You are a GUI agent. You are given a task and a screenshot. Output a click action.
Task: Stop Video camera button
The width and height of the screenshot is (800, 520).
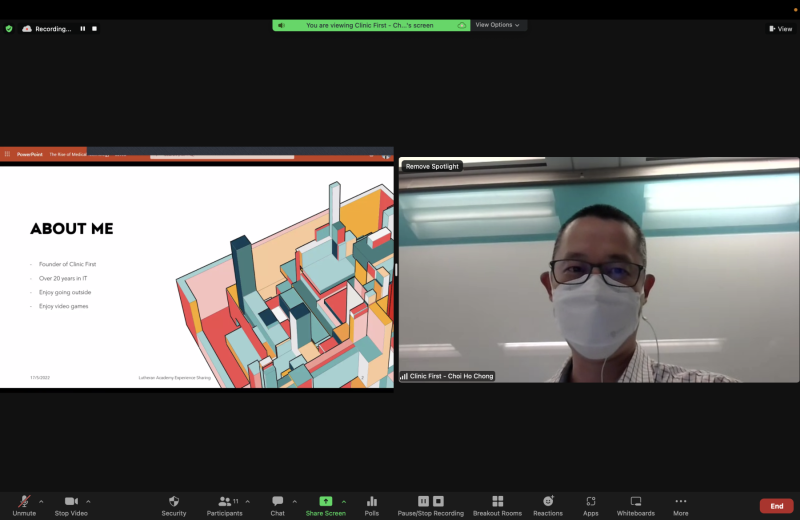71,506
